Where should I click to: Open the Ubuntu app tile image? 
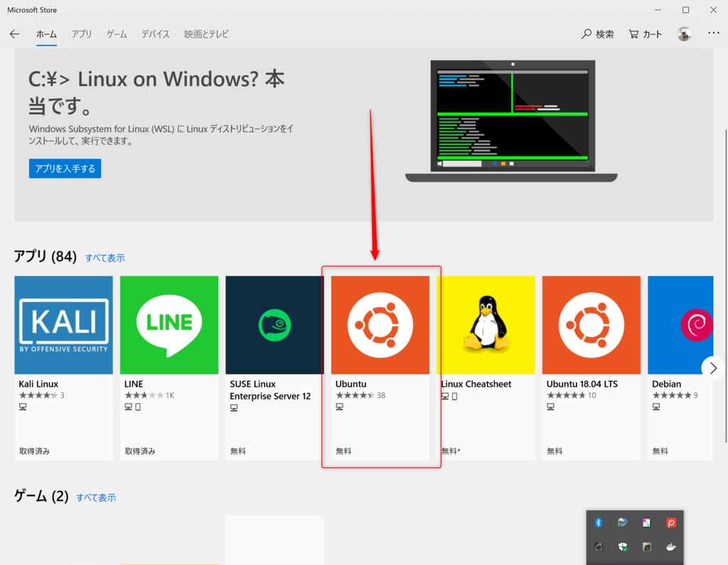[380, 325]
